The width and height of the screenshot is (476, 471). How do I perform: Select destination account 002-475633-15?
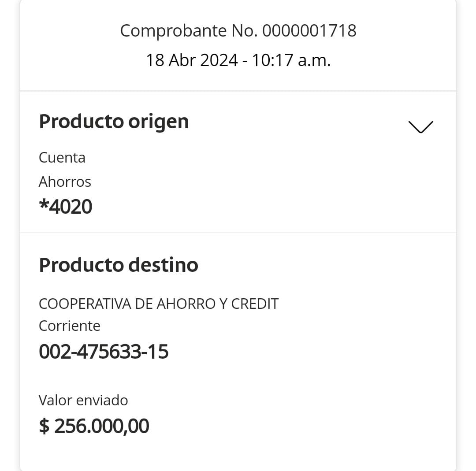[104, 352]
